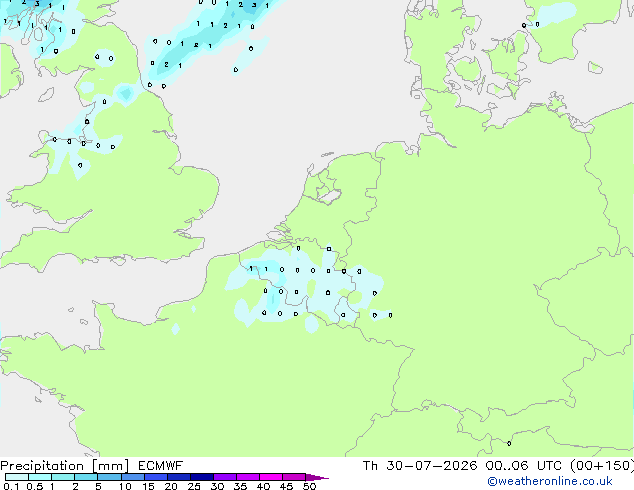Open the weatheronline.co.uk copyright link
The height and width of the screenshot is (490, 634).
tap(549, 481)
